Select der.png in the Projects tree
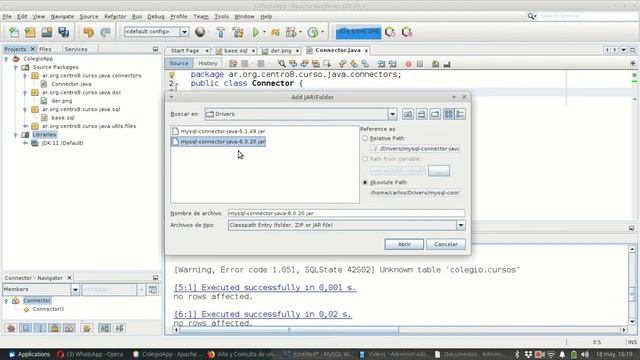This screenshot has height=360, width=640. click(61, 101)
